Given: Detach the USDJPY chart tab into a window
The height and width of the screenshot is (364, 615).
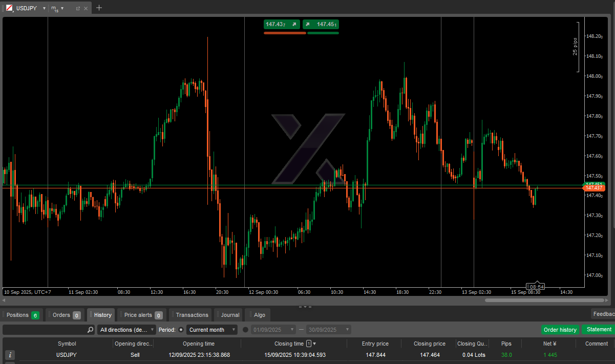Looking at the screenshot, I should point(78,8).
